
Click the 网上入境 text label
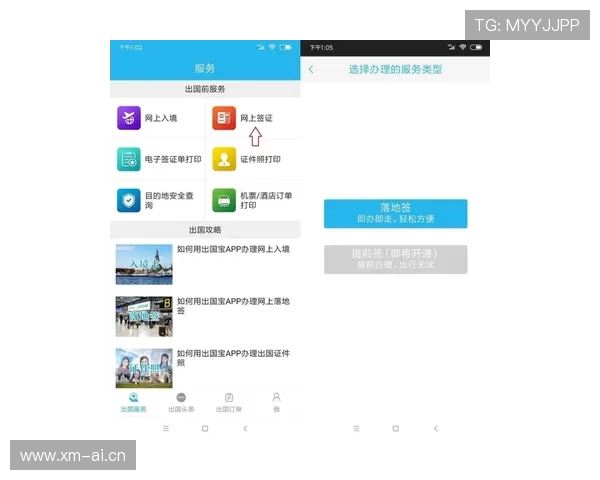161,118
